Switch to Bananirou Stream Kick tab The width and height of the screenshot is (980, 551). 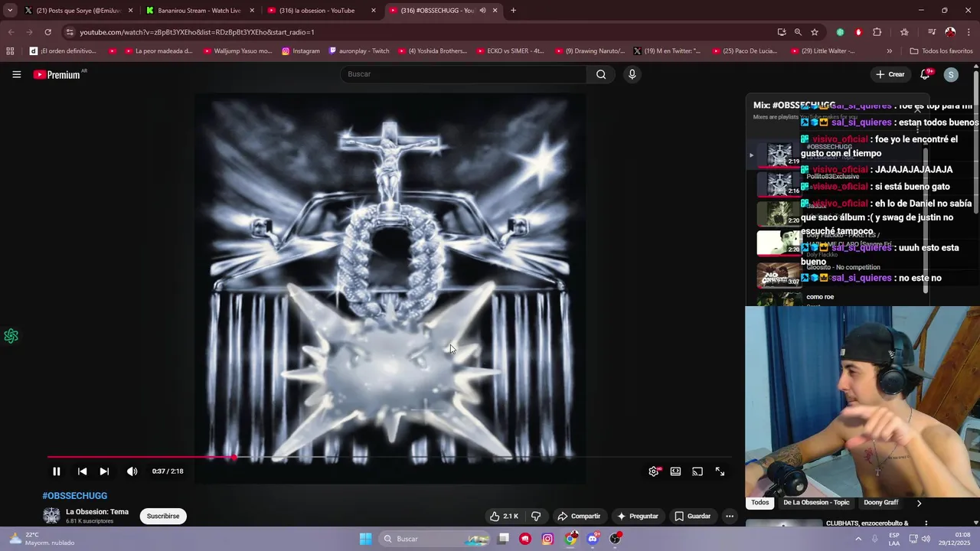(x=199, y=11)
